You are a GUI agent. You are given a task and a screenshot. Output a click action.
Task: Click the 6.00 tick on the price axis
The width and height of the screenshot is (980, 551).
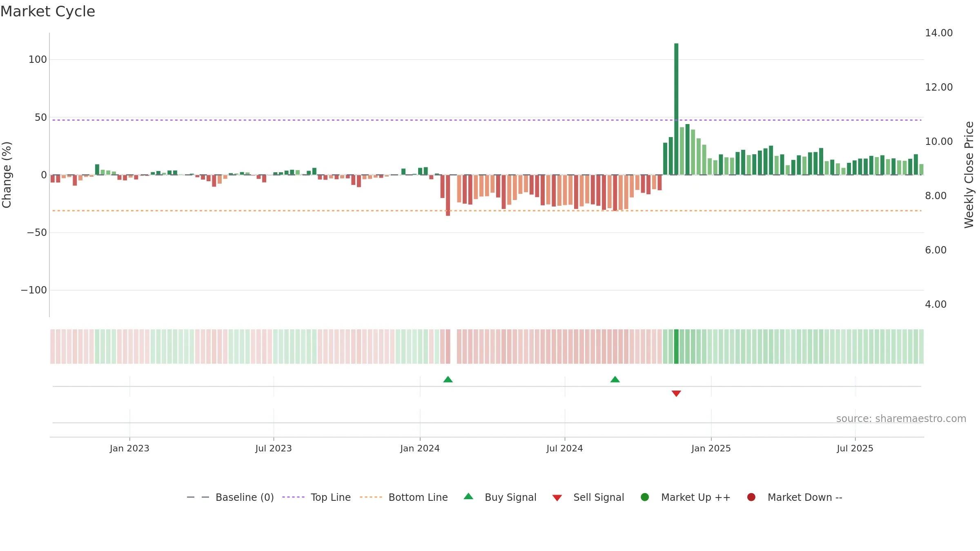(x=935, y=250)
